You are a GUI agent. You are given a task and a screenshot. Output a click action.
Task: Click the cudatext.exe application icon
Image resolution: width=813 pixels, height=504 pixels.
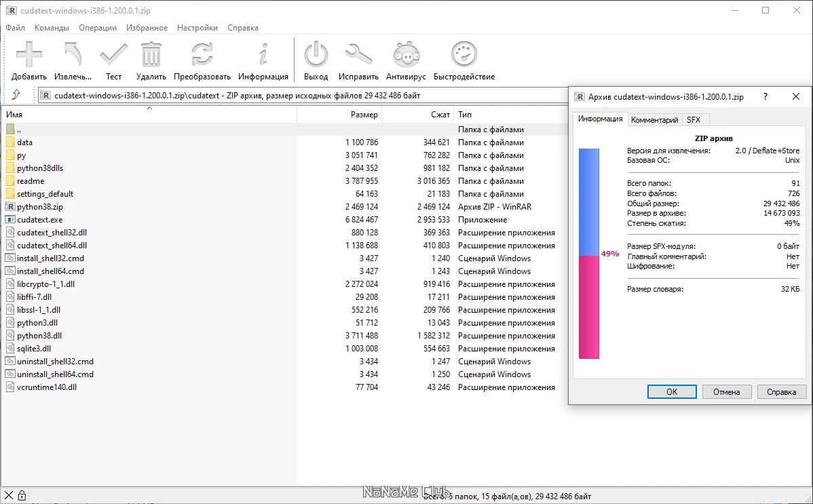point(10,219)
